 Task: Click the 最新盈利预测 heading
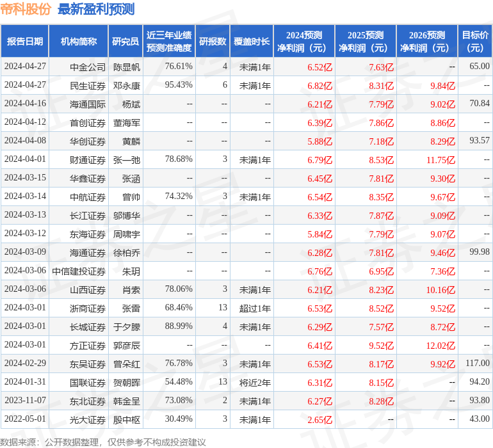pos(96,9)
